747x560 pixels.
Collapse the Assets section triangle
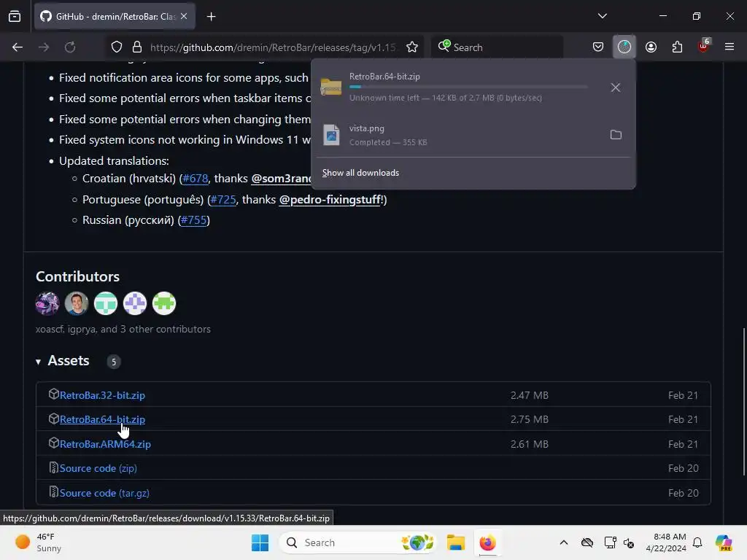(x=38, y=362)
